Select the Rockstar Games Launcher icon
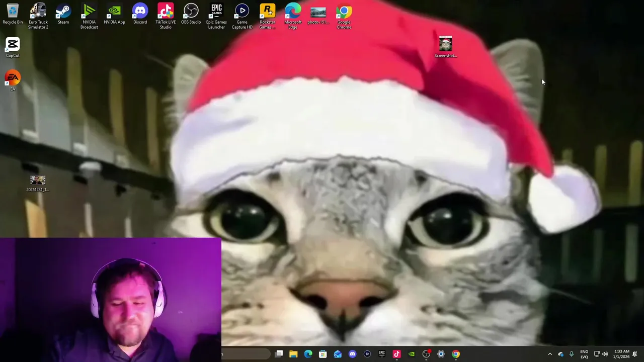This screenshot has height=362, width=644. click(x=267, y=16)
